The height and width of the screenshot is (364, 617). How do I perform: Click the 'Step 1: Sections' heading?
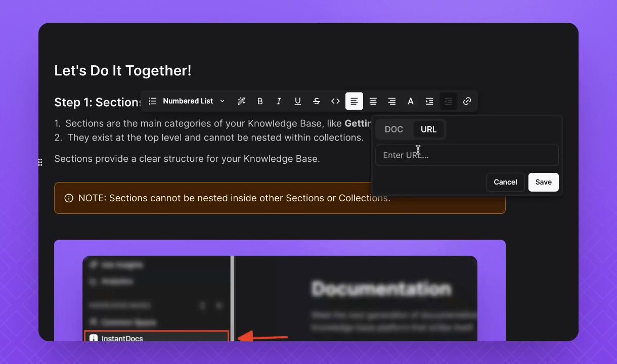[x=98, y=103]
